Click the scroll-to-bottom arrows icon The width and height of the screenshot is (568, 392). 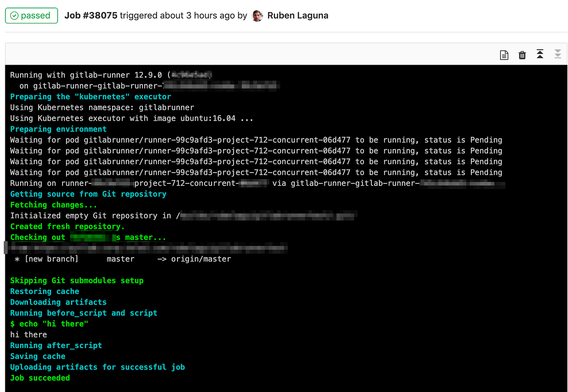[x=557, y=54]
